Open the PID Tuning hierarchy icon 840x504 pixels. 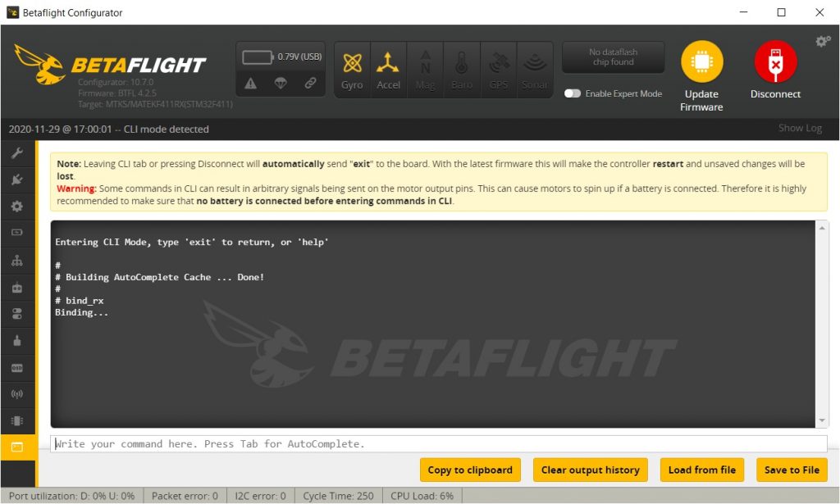17,261
